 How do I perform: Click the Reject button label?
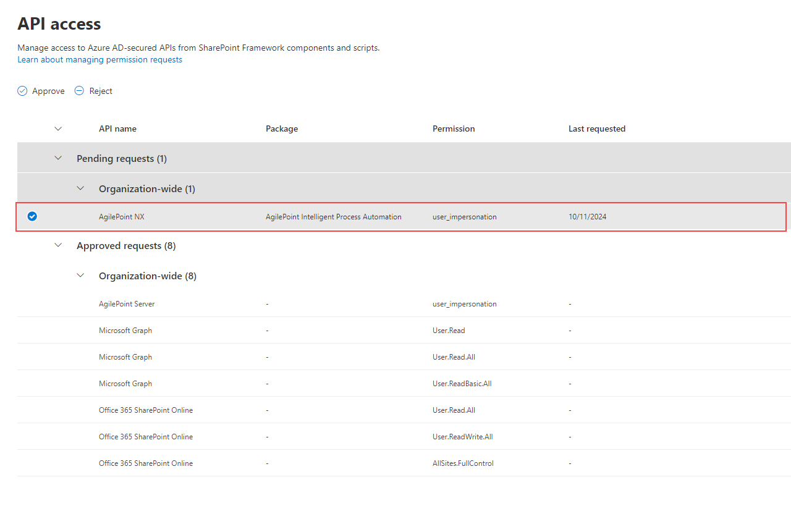click(101, 91)
